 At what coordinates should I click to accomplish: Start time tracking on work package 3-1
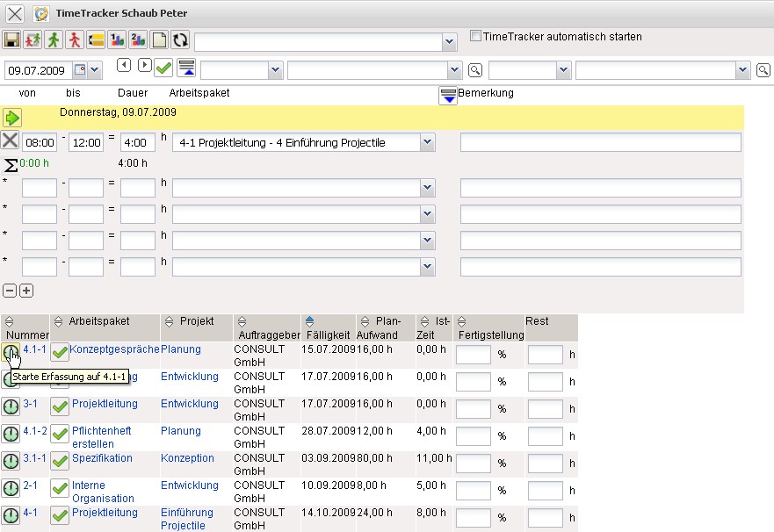11,407
